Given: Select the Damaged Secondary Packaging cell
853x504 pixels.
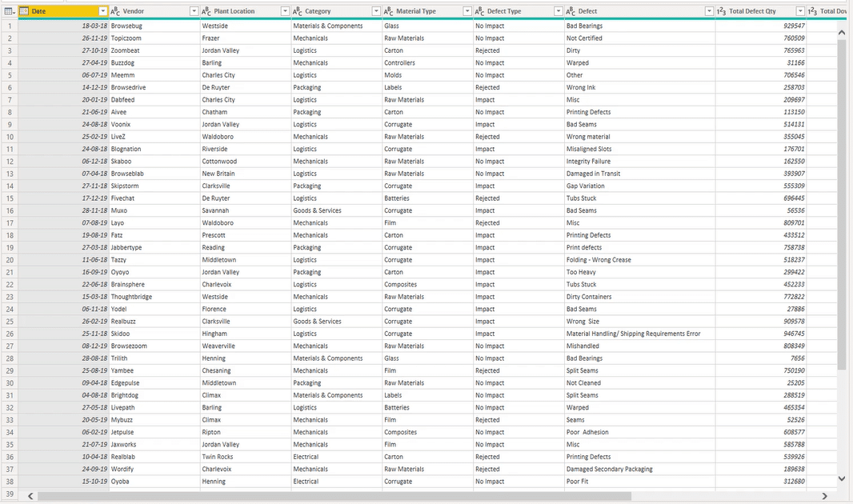Looking at the screenshot, I should [640, 470].
